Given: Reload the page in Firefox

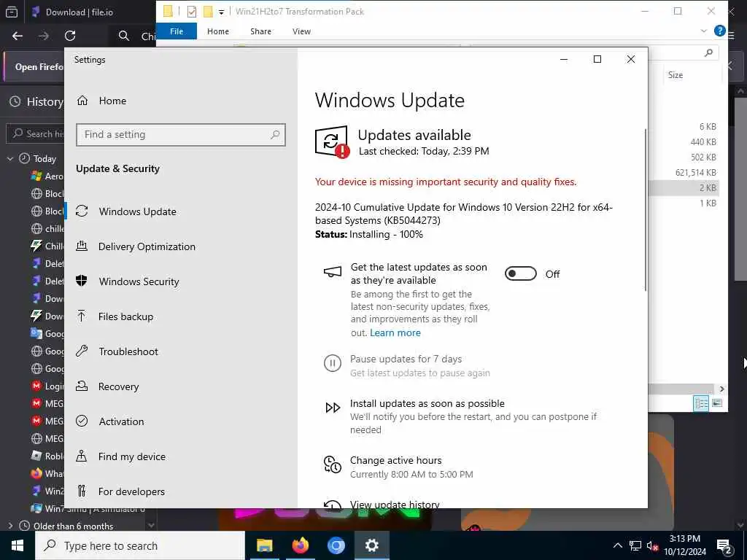Looking at the screenshot, I should point(70,36).
